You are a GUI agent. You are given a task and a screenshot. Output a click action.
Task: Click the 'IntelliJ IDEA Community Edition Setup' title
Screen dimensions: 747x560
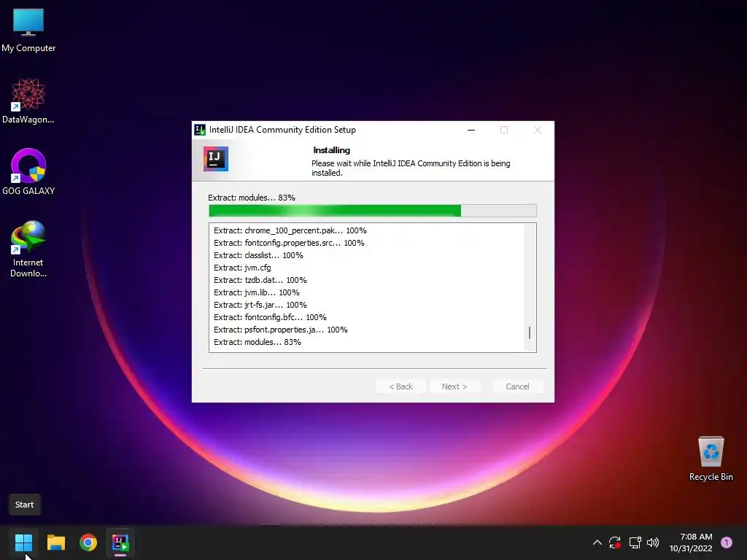(282, 130)
